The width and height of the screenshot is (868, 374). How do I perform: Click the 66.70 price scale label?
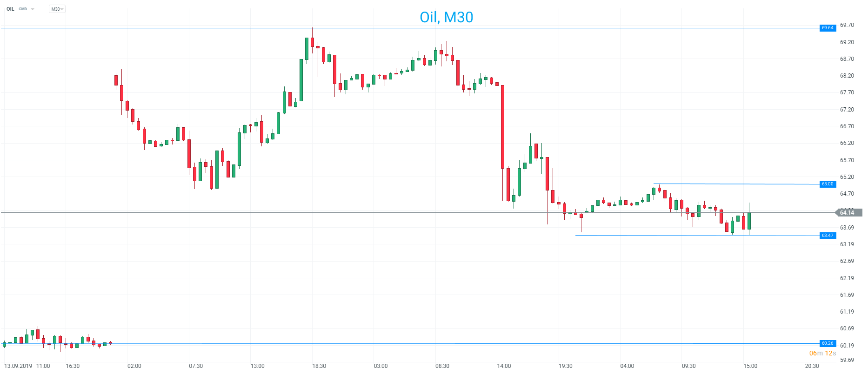[847, 126]
